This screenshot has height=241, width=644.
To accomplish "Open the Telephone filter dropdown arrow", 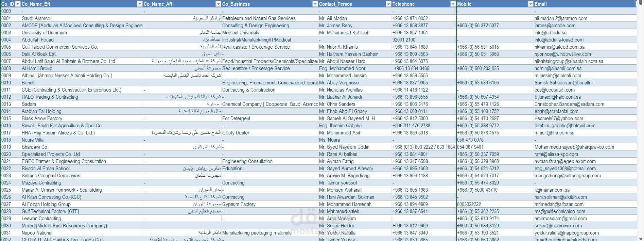I will pos(453,4).
